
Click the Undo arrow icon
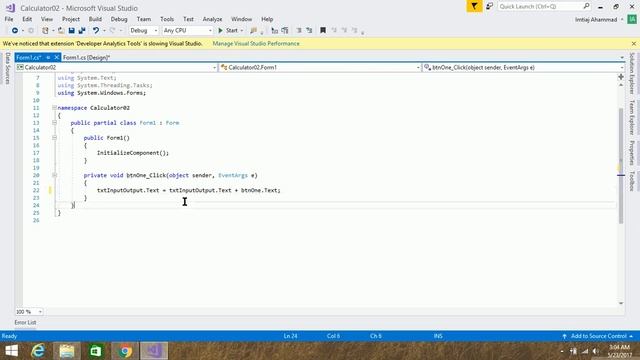96,31
